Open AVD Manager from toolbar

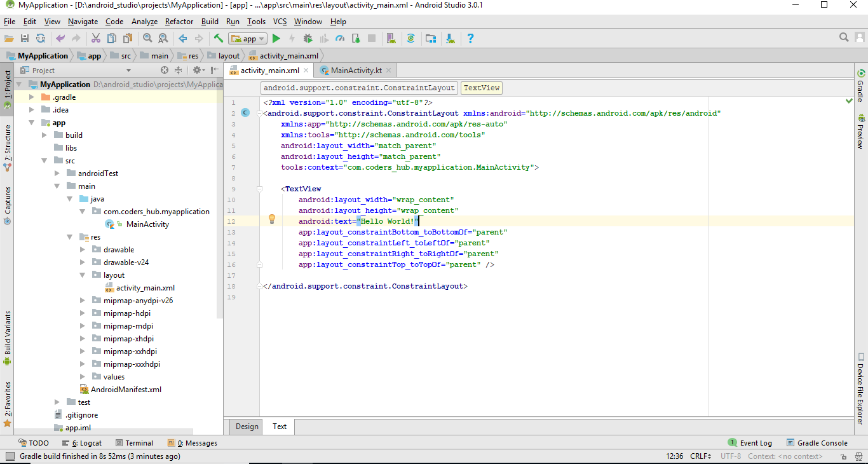391,39
